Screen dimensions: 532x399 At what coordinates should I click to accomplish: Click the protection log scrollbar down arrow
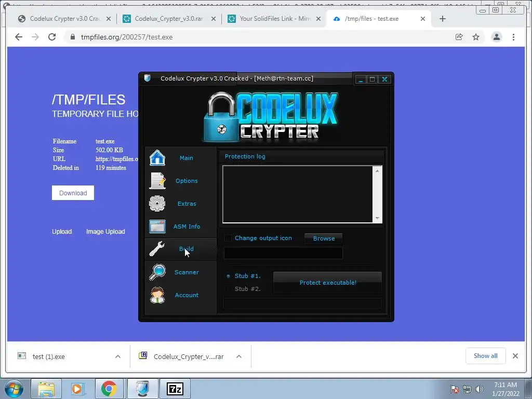[x=377, y=218]
